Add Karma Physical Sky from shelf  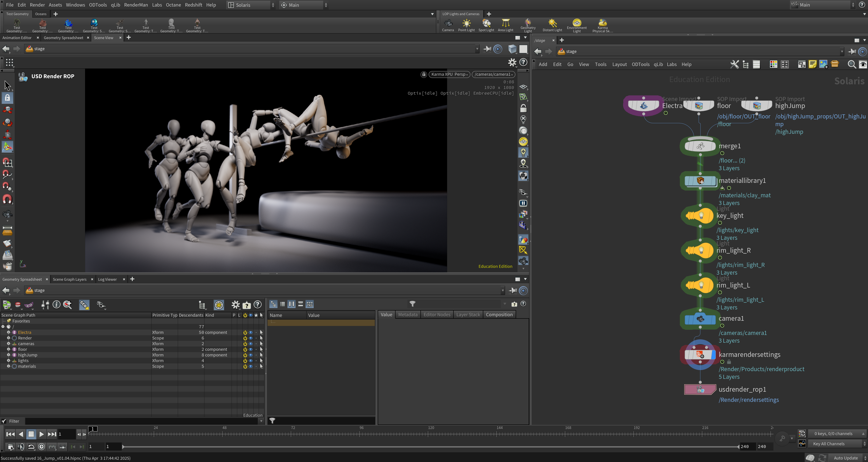click(x=602, y=25)
